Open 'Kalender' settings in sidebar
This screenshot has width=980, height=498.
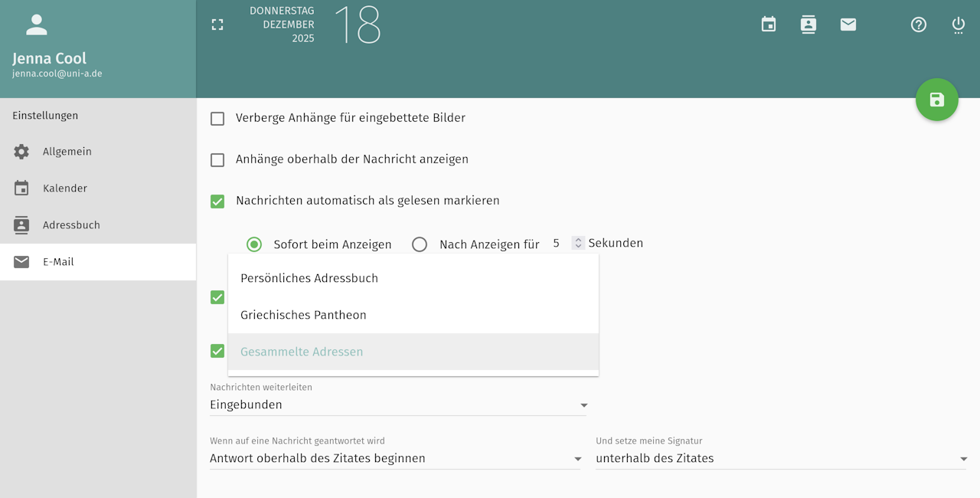click(x=65, y=188)
